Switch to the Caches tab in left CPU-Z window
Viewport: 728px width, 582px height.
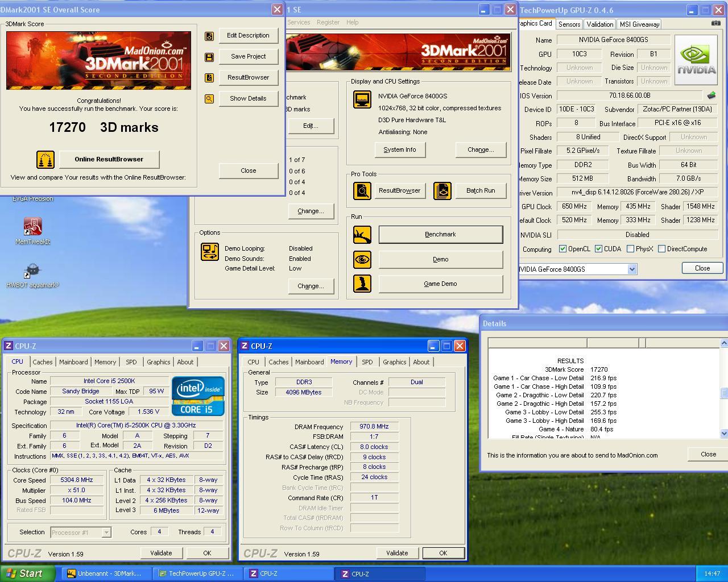pyautogui.click(x=43, y=362)
